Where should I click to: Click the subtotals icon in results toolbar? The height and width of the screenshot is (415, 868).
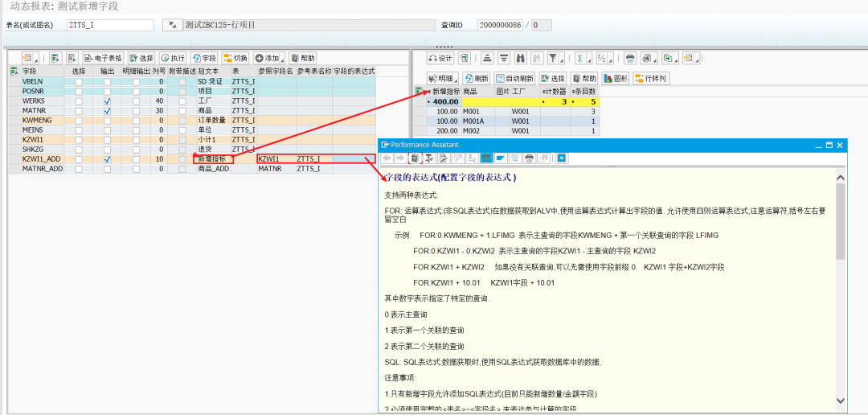[602, 58]
